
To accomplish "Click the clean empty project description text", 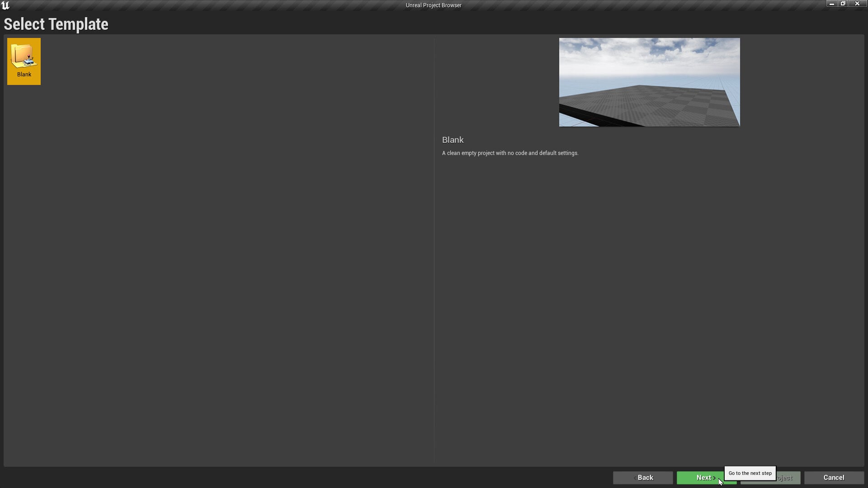I will [510, 153].
